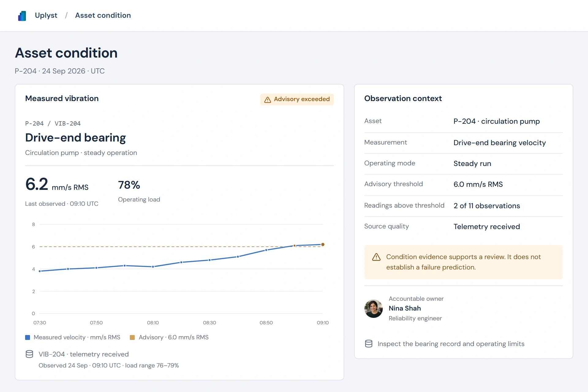This screenshot has width=588, height=392.
Task: Click 'Measured velocity · mm/s RMS' legend label
Action: (x=77, y=337)
